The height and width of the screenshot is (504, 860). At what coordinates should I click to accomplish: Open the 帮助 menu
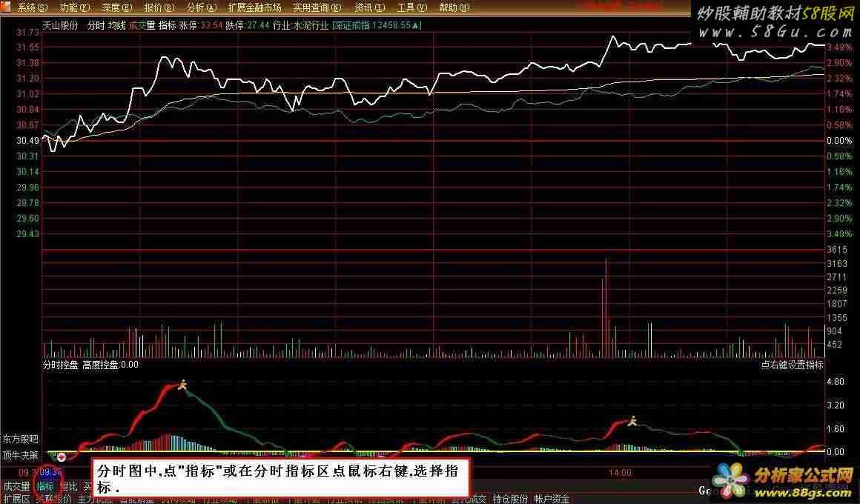[454, 7]
